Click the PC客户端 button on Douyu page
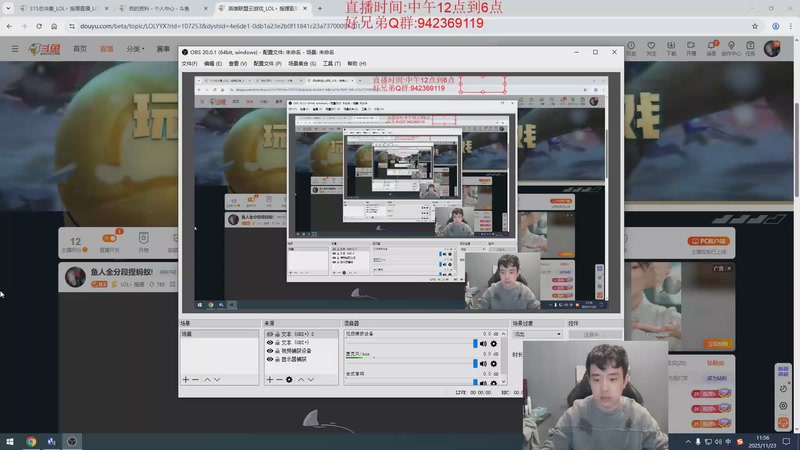Viewport: 800px width, 450px height. tap(709, 241)
